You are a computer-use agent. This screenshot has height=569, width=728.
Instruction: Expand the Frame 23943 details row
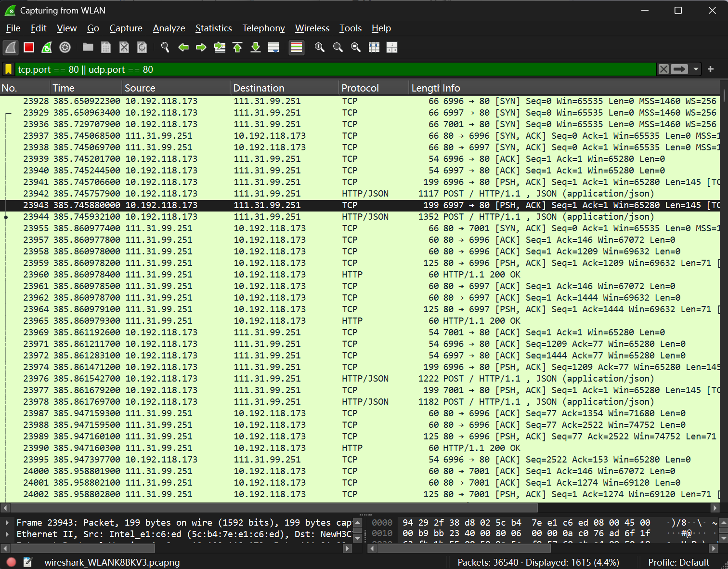(7, 523)
